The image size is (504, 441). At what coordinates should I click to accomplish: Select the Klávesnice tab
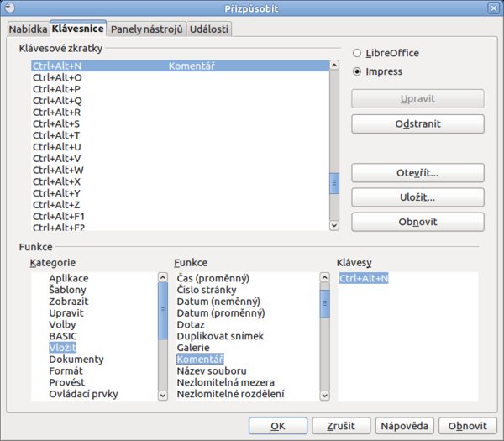(x=78, y=29)
